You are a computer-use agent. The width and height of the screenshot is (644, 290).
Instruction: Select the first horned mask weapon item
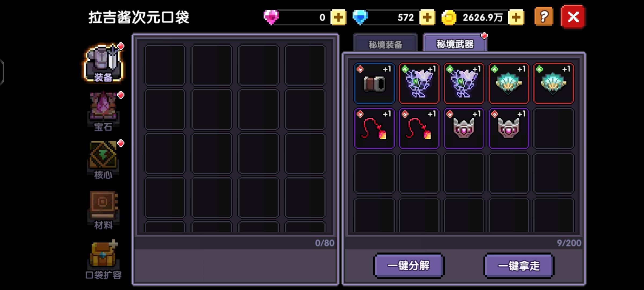pyautogui.click(x=464, y=128)
